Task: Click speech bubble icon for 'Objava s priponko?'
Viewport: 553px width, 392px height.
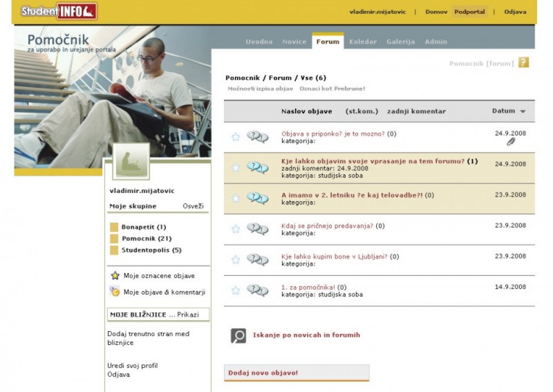Action: (x=257, y=137)
